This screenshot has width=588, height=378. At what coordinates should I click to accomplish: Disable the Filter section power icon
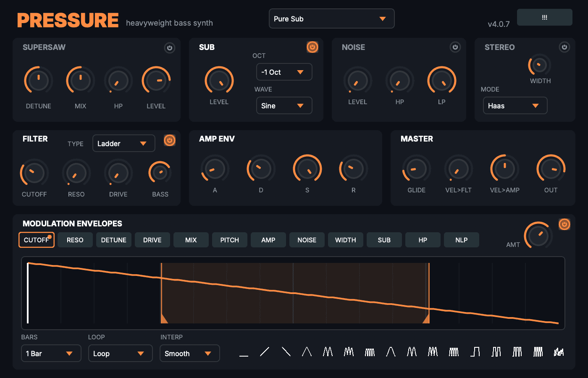tap(170, 140)
